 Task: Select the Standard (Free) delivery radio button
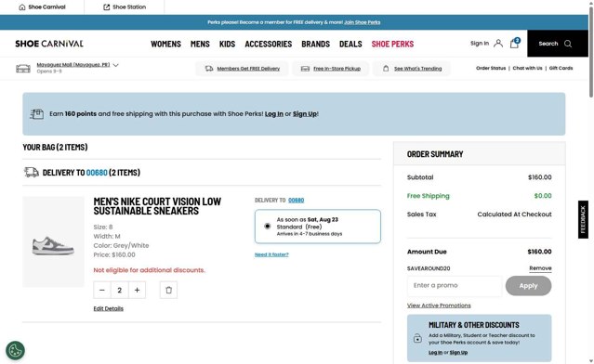(x=268, y=227)
